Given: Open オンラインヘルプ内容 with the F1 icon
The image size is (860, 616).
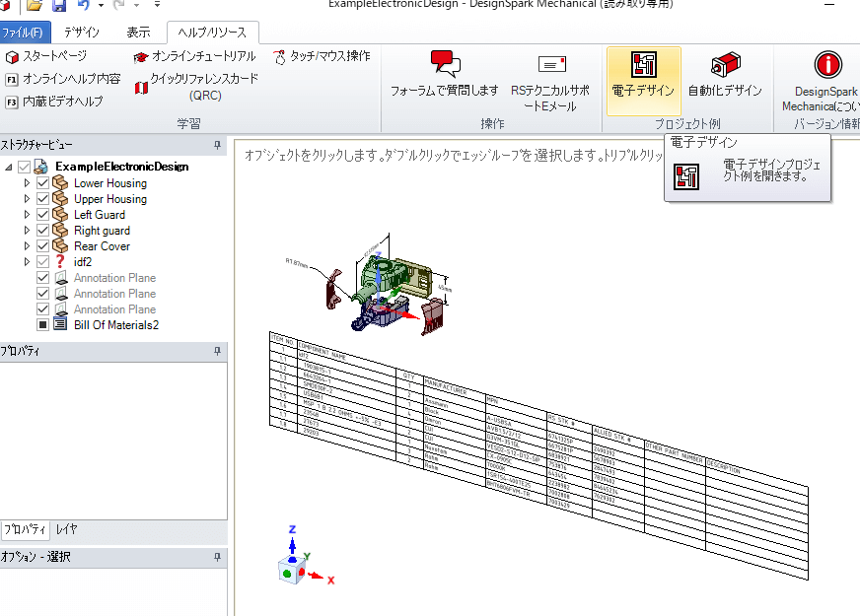Looking at the screenshot, I should (x=63, y=79).
